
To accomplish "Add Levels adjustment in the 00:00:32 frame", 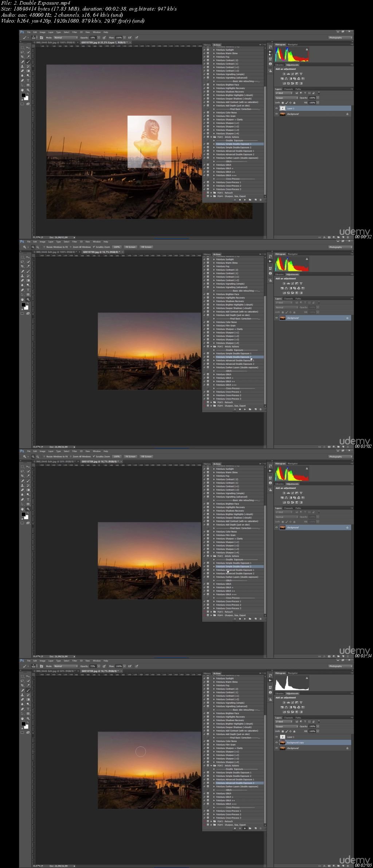I will [288, 74].
